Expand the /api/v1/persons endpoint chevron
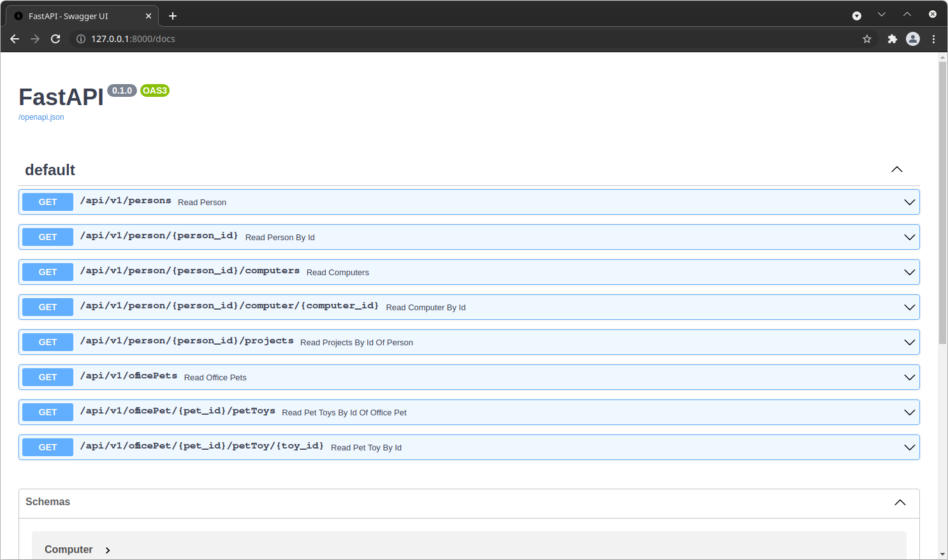948x560 pixels. [x=909, y=202]
